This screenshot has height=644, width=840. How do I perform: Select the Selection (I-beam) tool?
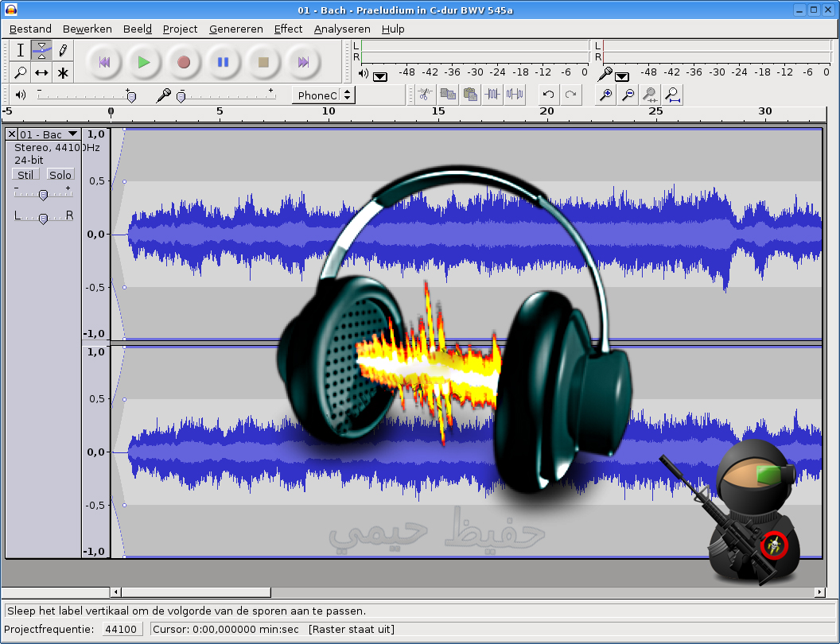(x=20, y=50)
